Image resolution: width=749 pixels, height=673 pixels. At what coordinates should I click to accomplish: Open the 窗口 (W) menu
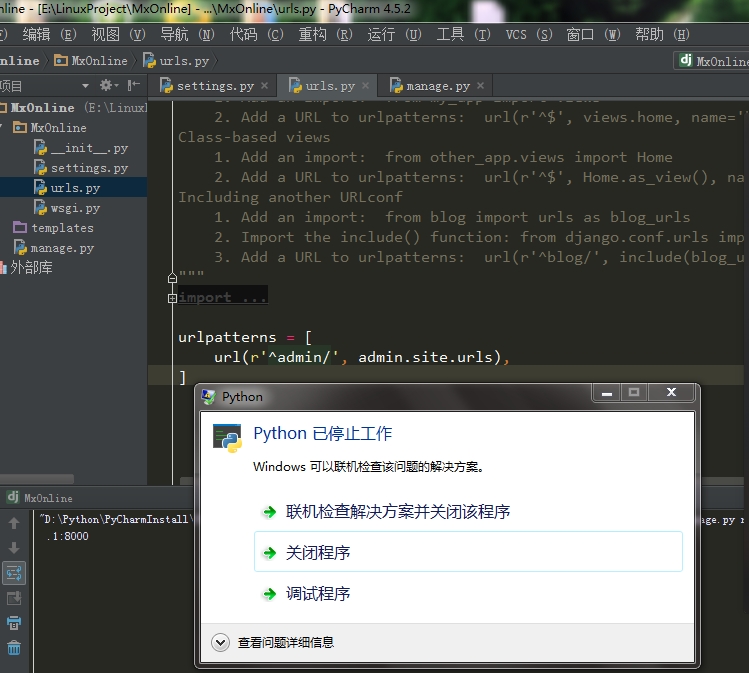[x=593, y=34]
